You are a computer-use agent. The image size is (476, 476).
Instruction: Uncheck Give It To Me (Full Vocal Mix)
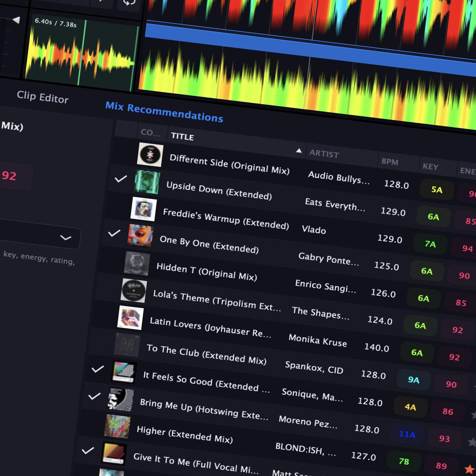pos(88,450)
